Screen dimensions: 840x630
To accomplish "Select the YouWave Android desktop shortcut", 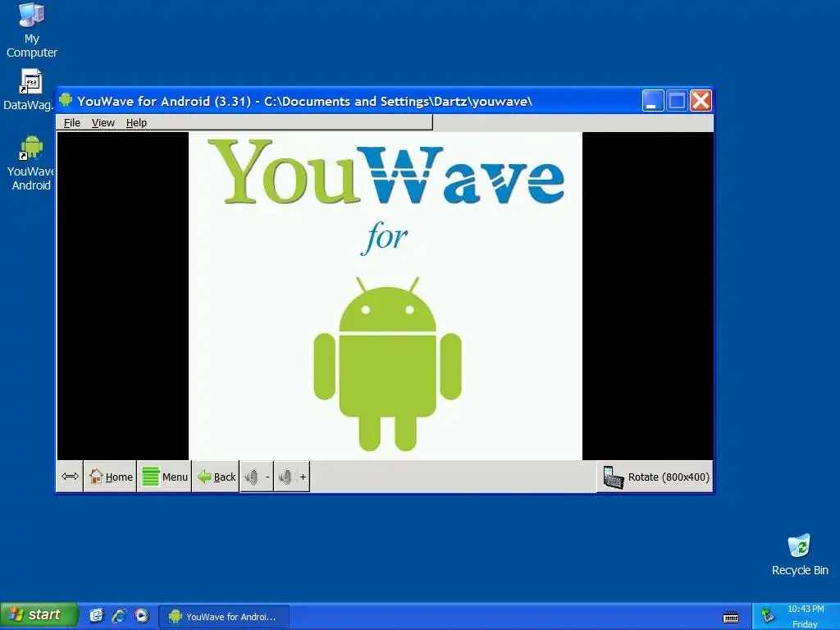I will pos(31,163).
